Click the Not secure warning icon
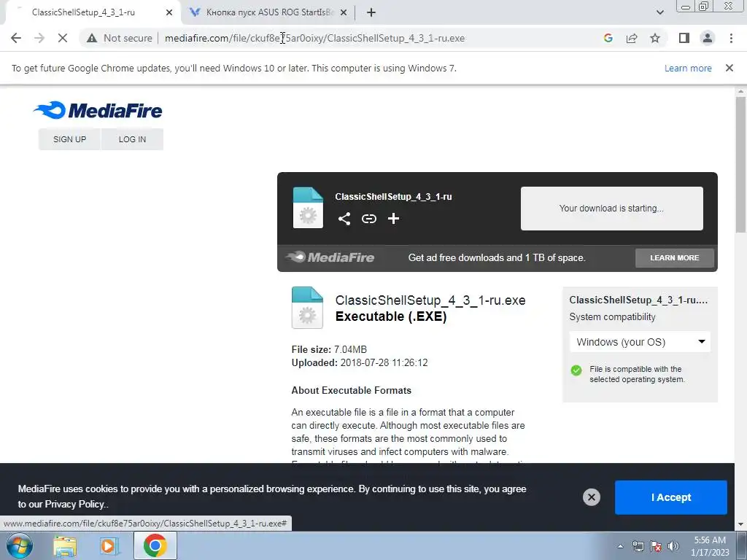 (92, 38)
